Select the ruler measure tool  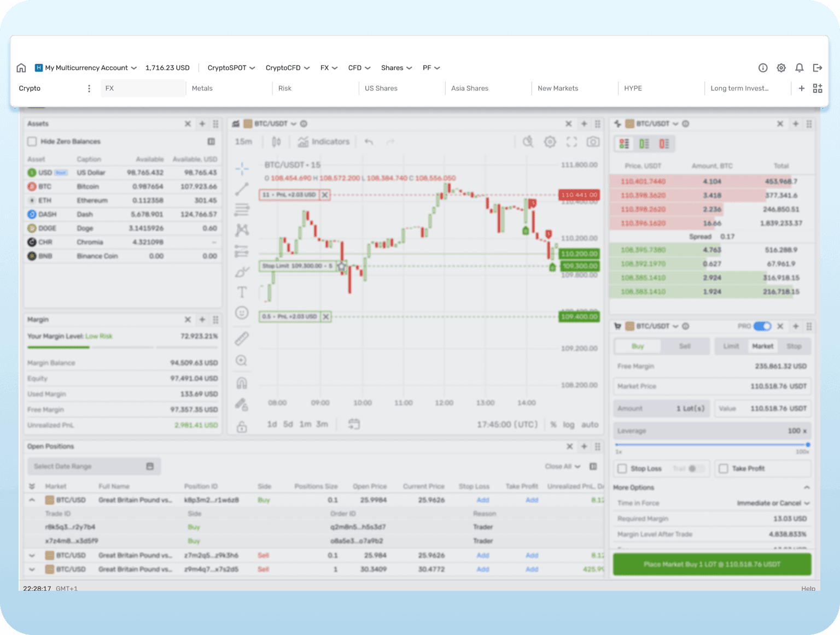point(242,339)
